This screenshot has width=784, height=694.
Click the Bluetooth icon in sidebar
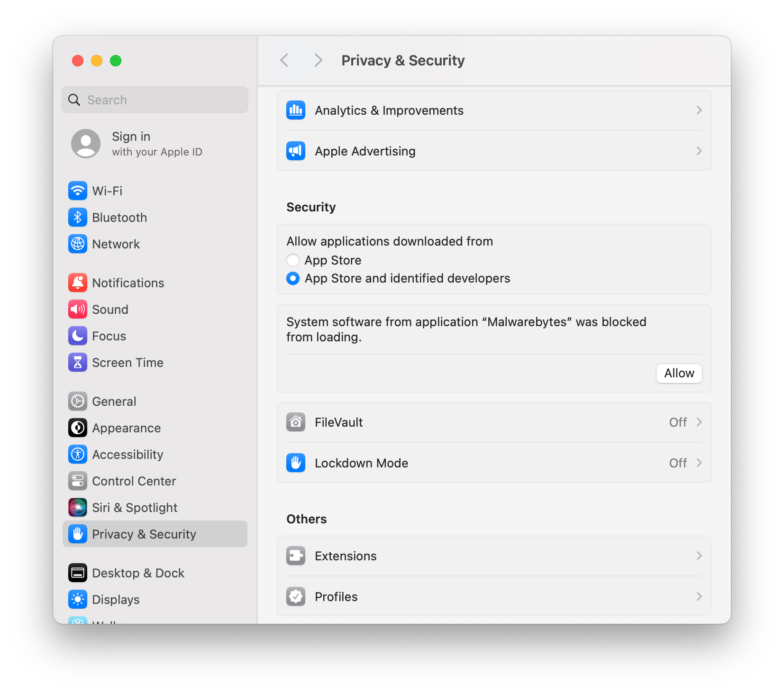[78, 218]
